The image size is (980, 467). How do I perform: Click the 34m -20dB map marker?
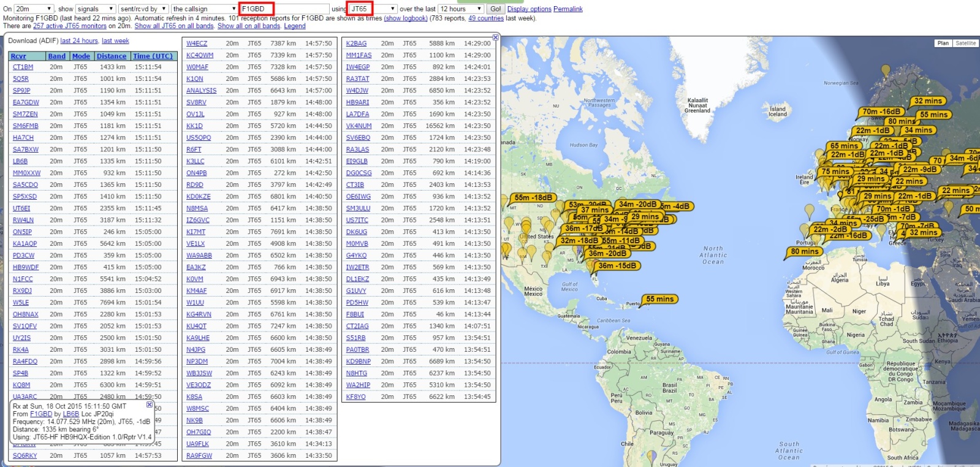pos(637,204)
